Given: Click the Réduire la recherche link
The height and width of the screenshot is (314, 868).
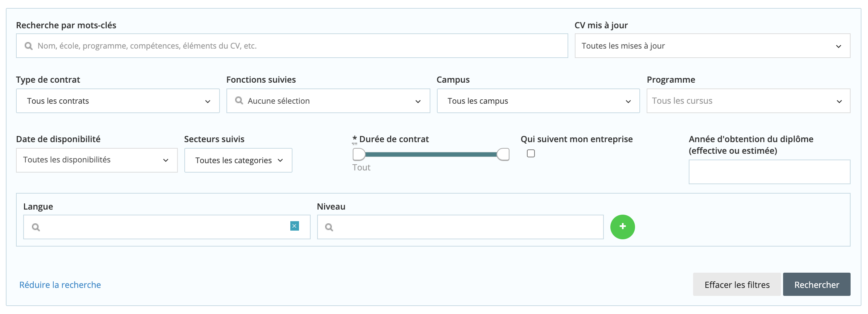Looking at the screenshot, I should [60, 285].
